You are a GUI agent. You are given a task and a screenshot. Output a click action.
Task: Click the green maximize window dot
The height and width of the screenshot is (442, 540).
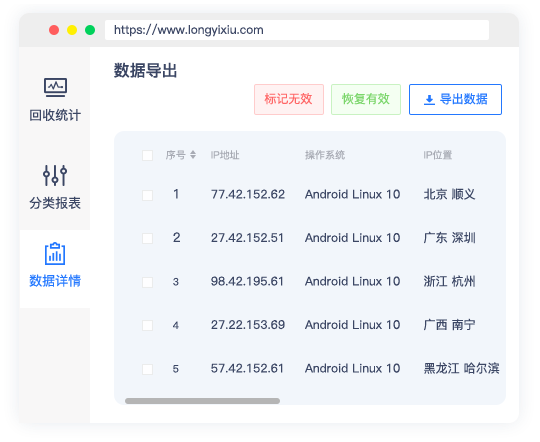coord(90,30)
